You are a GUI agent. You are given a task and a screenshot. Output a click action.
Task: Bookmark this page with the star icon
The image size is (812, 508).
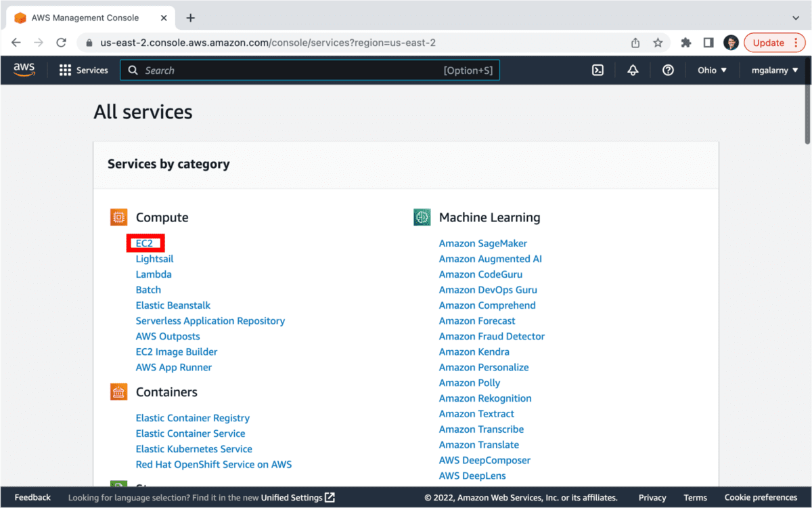pyautogui.click(x=658, y=43)
